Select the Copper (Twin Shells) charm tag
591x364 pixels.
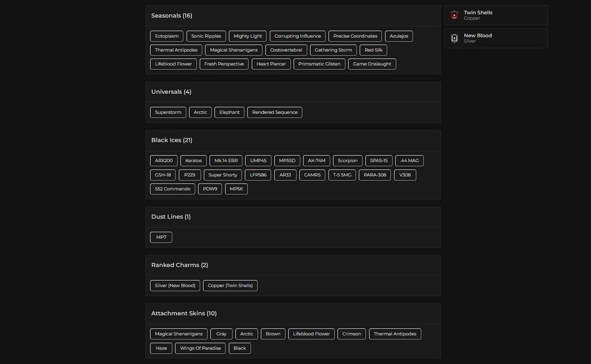(x=231, y=286)
